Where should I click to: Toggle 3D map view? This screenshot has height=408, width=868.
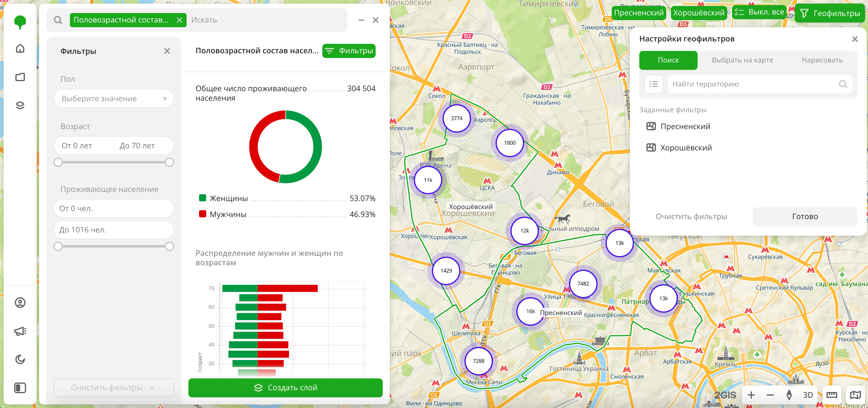click(808, 395)
